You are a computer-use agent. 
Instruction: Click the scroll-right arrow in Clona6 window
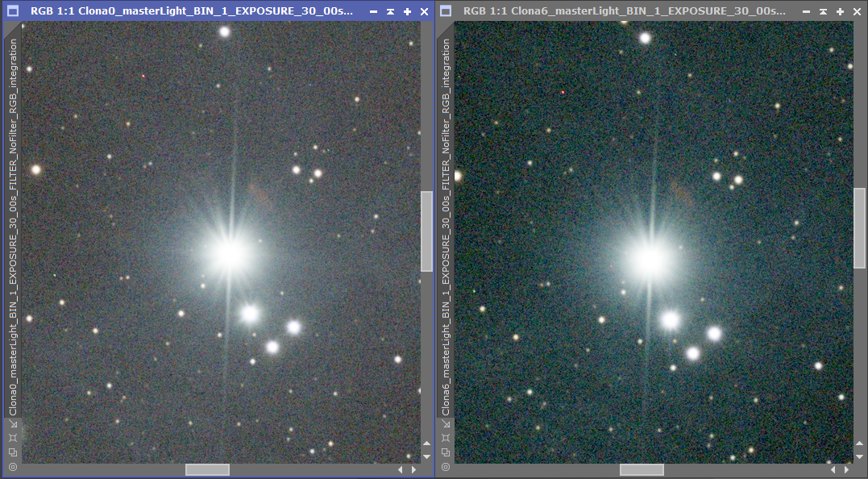[x=846, y=469]
